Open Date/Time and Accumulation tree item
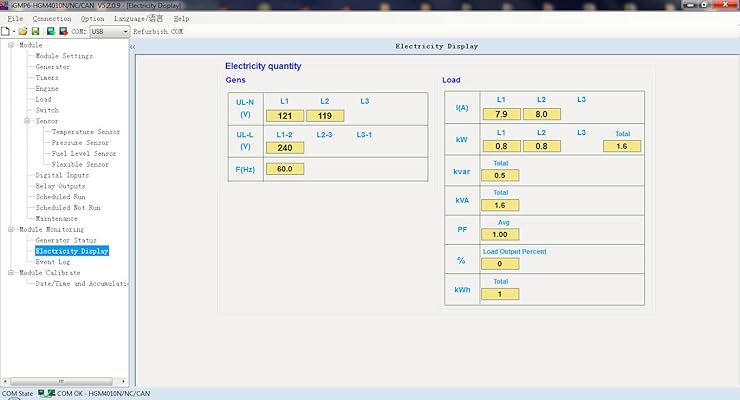This screenshot has height=400, width=740. [x=82, y=284]
